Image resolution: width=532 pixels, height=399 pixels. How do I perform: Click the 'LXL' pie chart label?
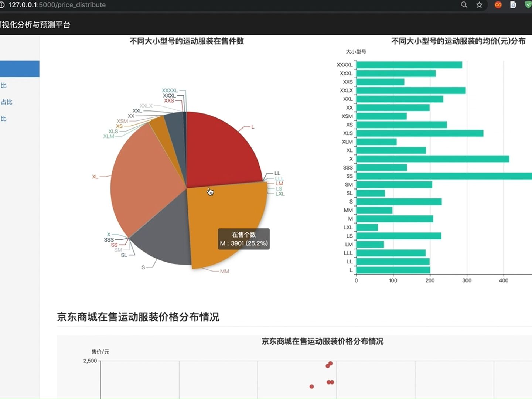[x=280, y=194]
